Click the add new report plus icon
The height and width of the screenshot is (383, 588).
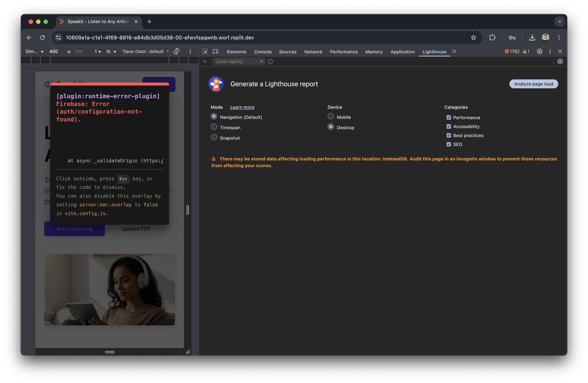[205, 61]
